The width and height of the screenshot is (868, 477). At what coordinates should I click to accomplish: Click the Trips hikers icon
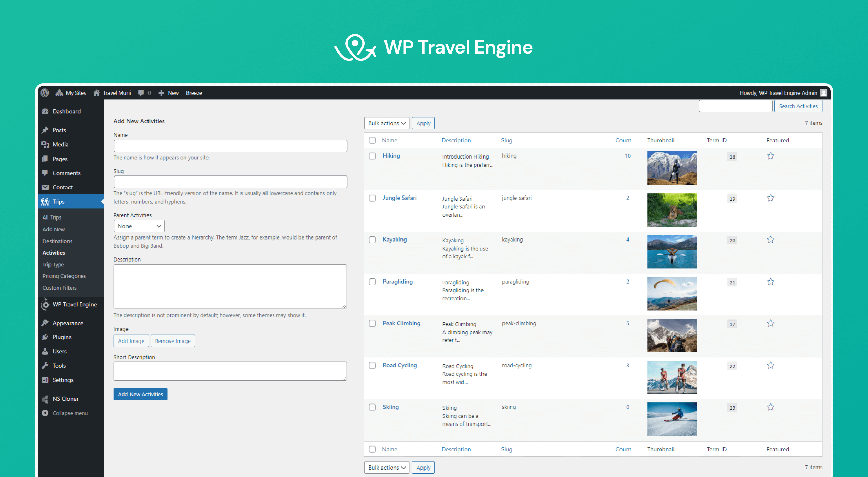[45, 202]
